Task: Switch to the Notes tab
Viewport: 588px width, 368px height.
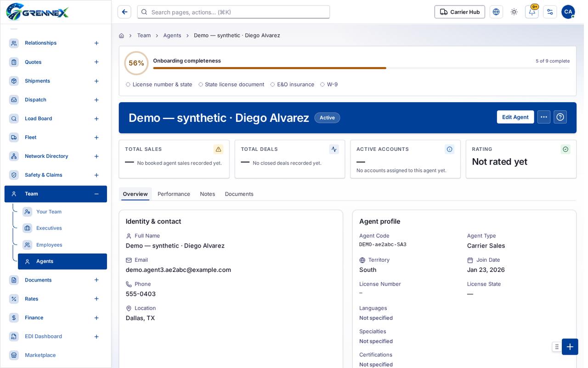Action: [x=208, y=194]
